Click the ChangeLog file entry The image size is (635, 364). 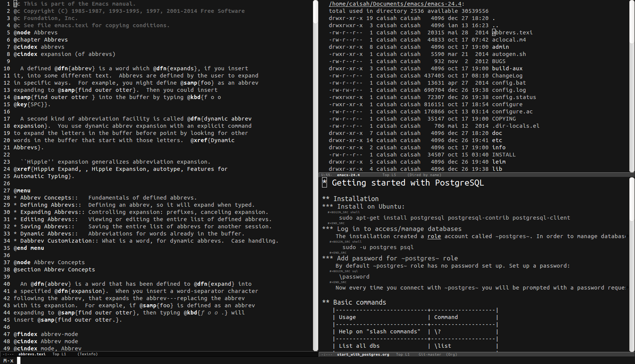pyautogui.click(x=507, y=76)
